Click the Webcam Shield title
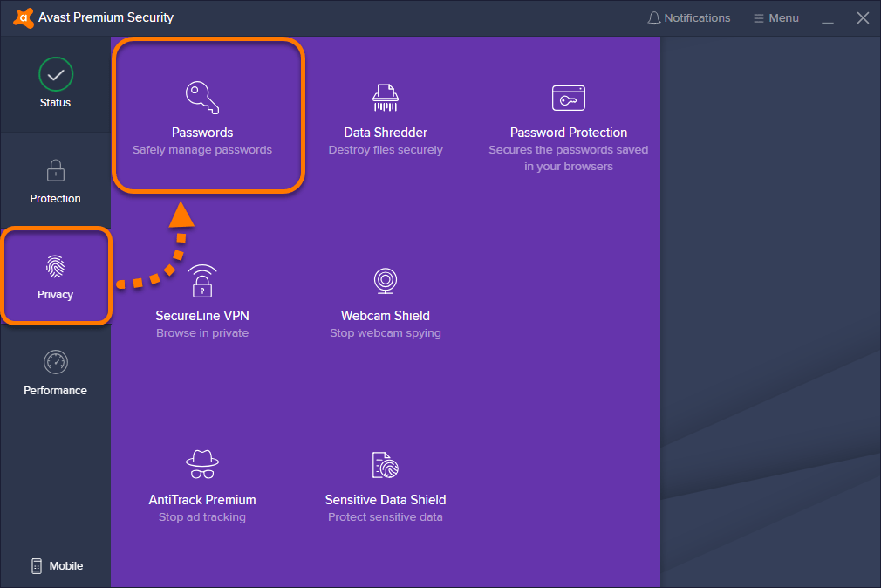881x588 pixels. click(386, 316)
